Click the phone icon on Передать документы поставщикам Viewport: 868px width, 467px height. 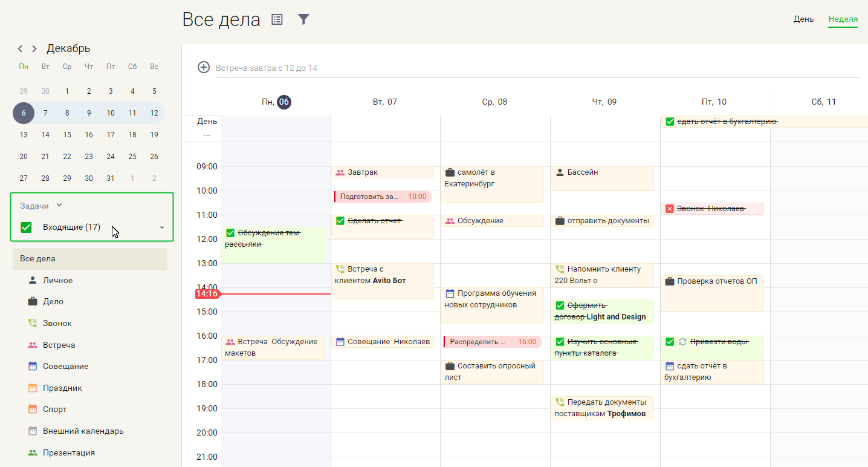(560, 402)
